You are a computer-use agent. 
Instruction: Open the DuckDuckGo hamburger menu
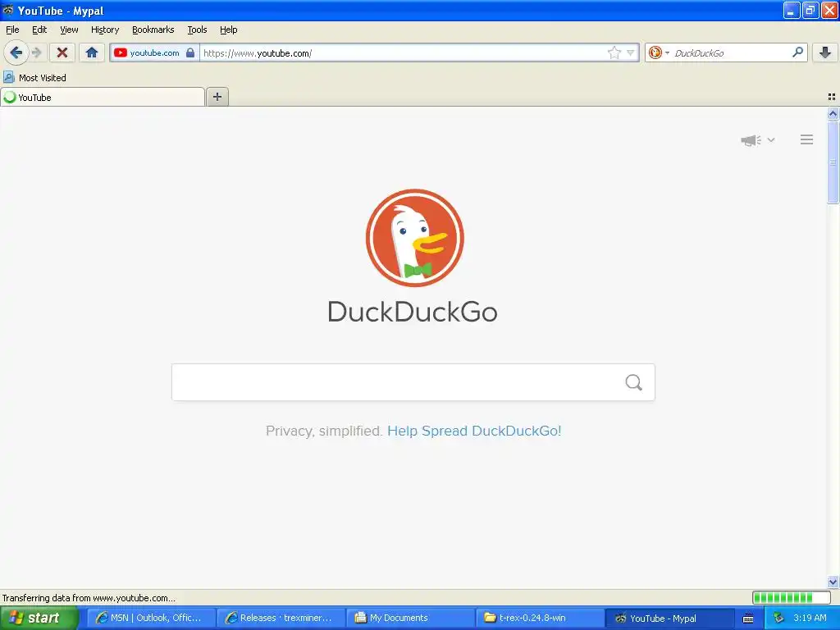(x=807, y=139)
